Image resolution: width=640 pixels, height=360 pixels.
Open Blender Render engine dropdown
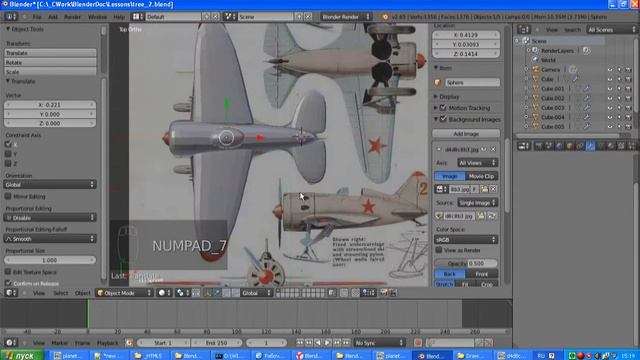(x=345, y=17)
